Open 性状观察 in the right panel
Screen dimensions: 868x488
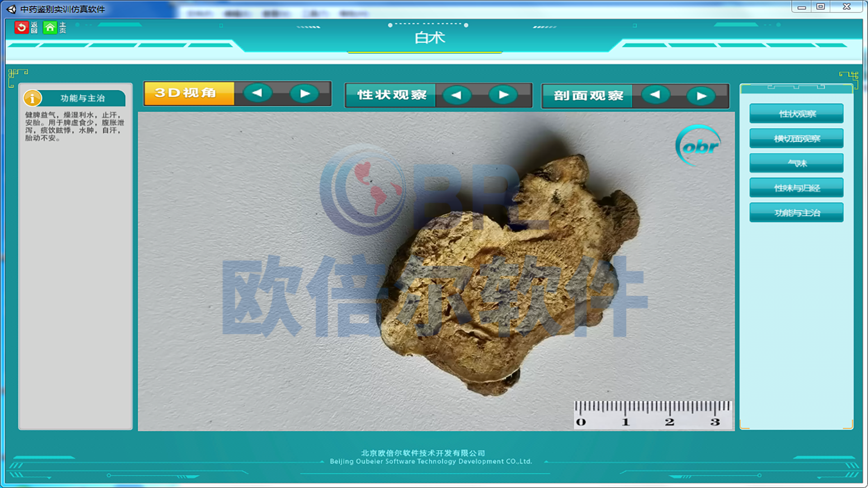coord(796,114)
